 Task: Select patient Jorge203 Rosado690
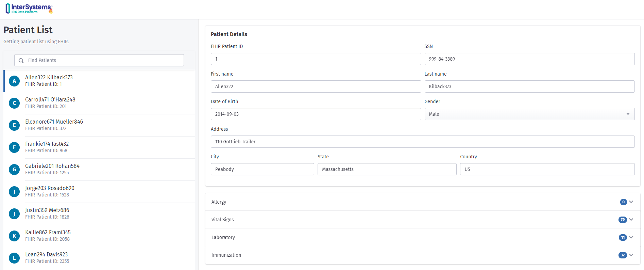[x=99, y=192]
